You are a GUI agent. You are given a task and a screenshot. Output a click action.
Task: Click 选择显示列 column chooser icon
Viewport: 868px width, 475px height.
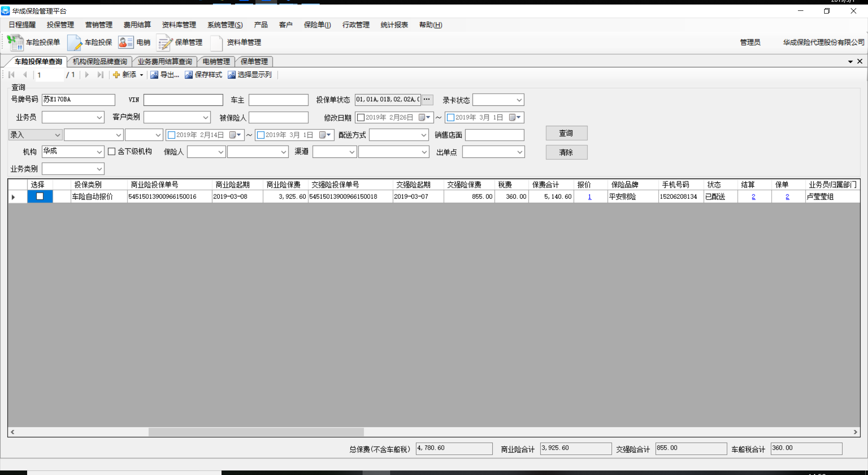pos(231,75)
